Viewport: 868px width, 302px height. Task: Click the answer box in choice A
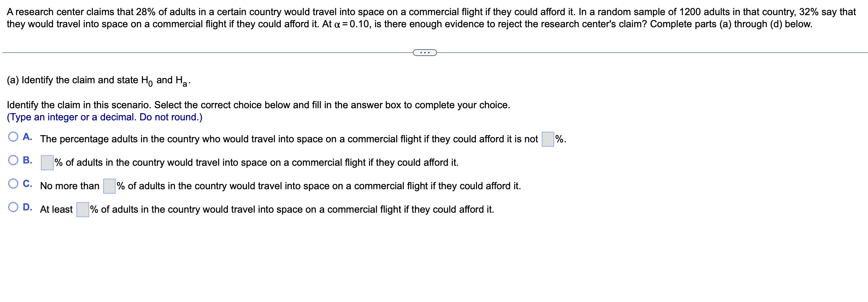[x=548, y=139]
